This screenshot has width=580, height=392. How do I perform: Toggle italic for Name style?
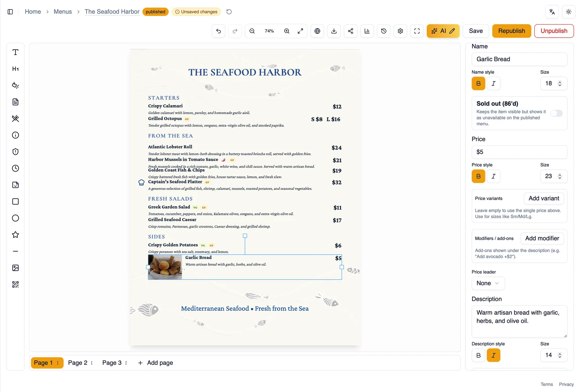click(493, 84)
